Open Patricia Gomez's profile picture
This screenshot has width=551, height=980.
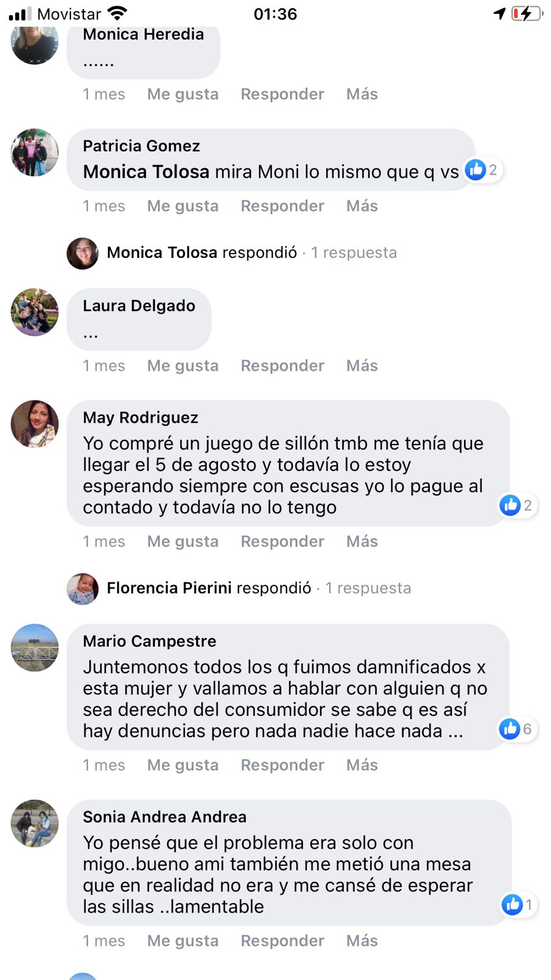35,153
